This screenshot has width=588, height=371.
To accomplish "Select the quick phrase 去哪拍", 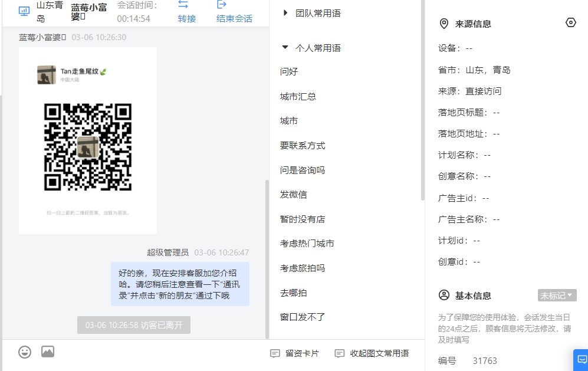I will point(293,293).
